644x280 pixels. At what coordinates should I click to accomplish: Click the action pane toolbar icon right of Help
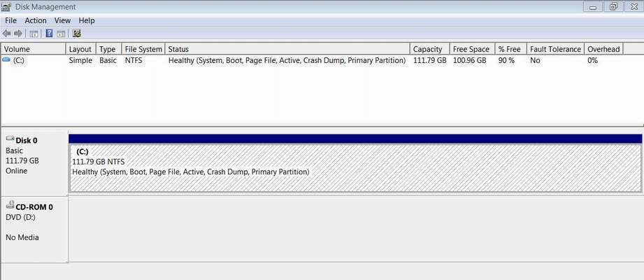coord(61,34)
